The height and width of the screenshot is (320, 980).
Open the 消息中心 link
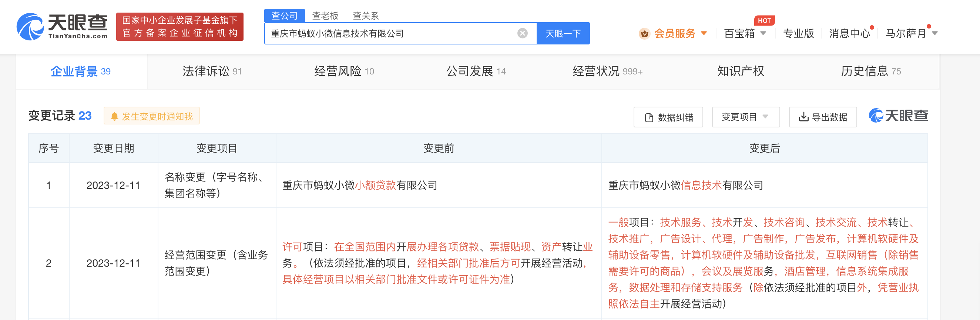coord(849,33)
